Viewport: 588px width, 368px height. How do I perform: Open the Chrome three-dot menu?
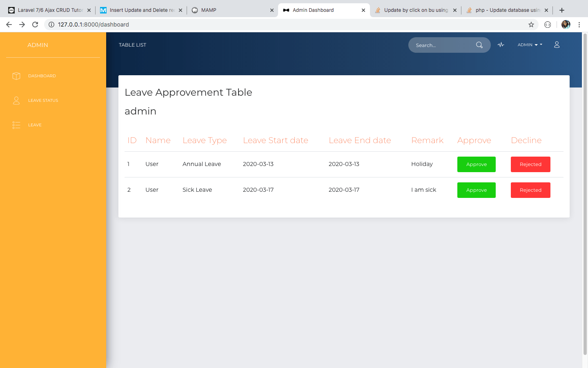point(579,25)
